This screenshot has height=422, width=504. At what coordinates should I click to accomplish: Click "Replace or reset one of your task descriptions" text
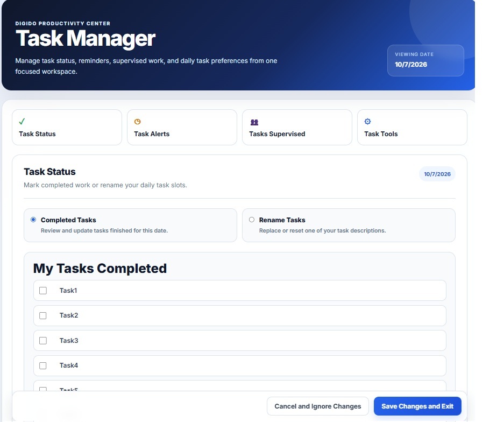pos(322,230)
